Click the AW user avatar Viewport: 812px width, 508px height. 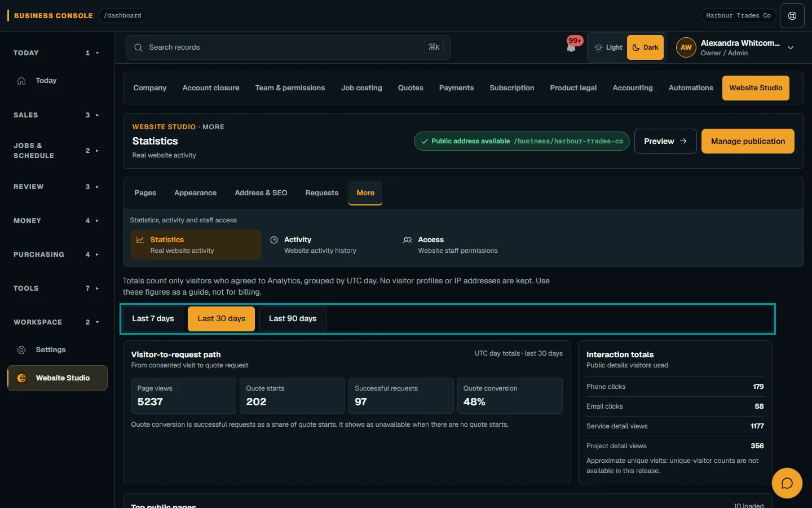coord(686,47)
